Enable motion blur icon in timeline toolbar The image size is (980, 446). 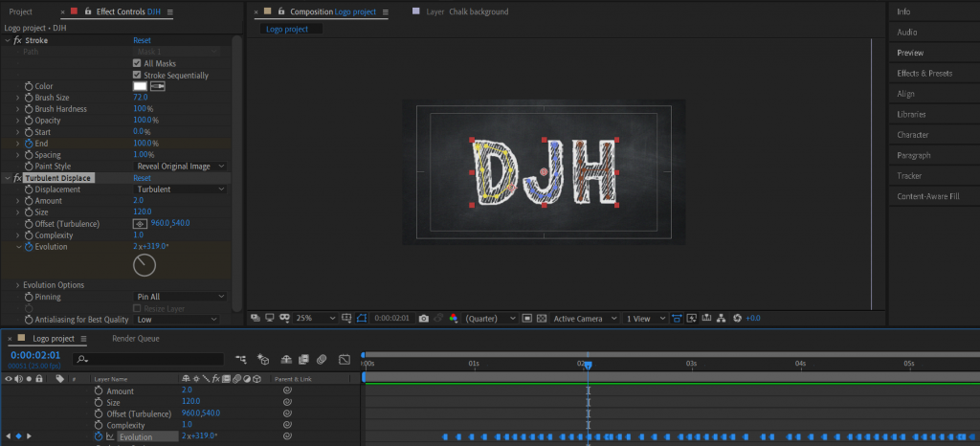(x=322, y=359)
